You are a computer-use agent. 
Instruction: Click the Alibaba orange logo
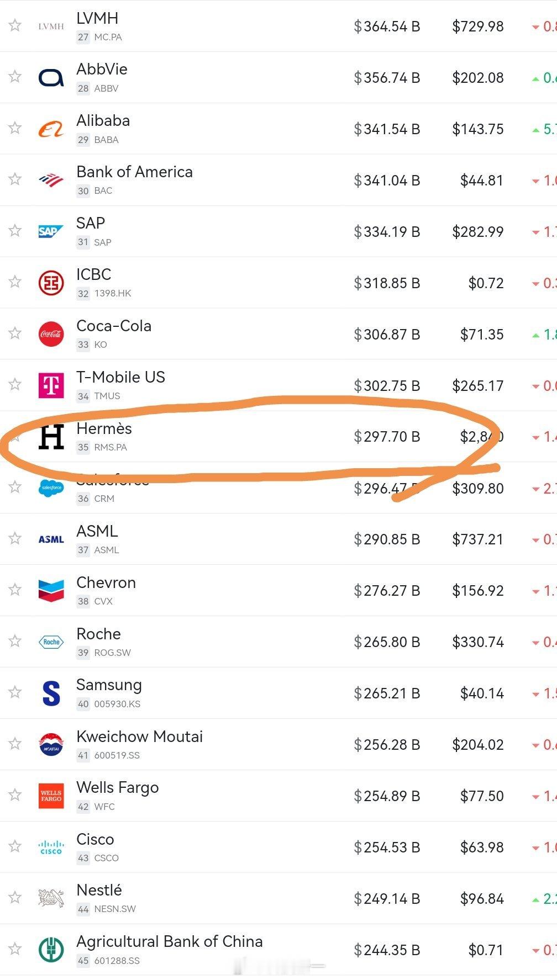(51, 129)
